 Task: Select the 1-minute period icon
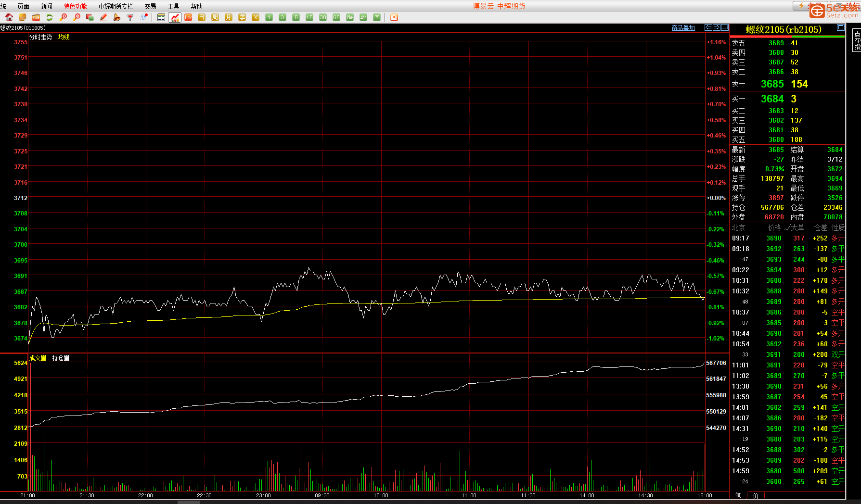(x=269, y=17)
